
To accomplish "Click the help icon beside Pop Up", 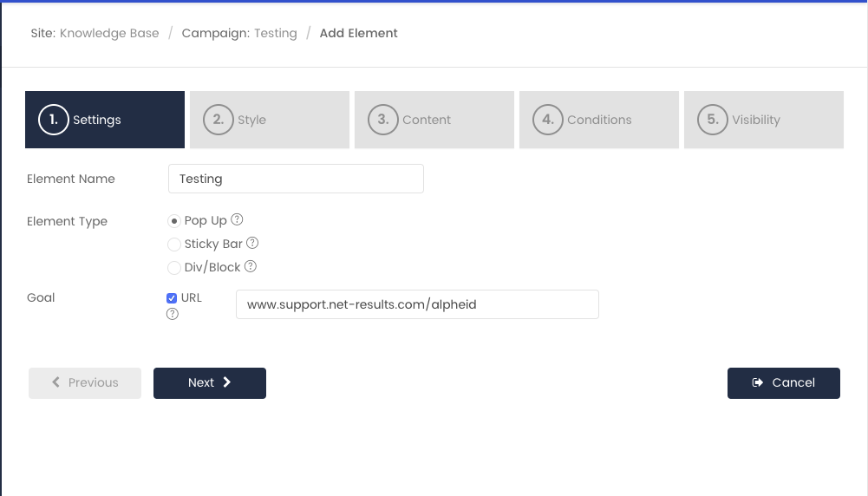I will coord(237,219).
